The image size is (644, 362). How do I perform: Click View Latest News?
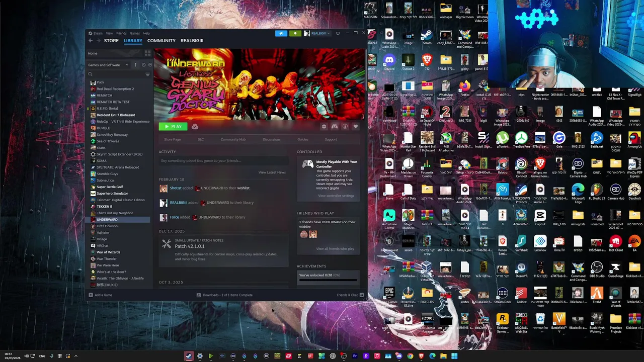(x=272, y=172)
